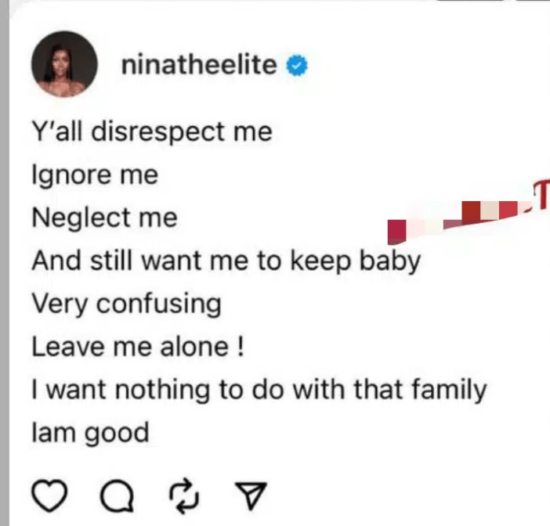Select "And still want me to keep baby" text
Screen dimensions: 550x526
click(226, 261)
